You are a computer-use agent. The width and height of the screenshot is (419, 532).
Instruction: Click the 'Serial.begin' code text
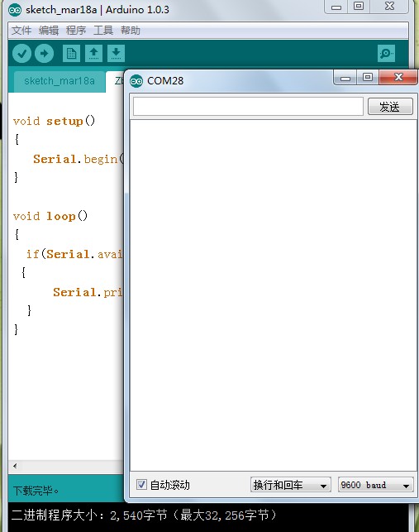pyautogui.click(x=79, y=159)
